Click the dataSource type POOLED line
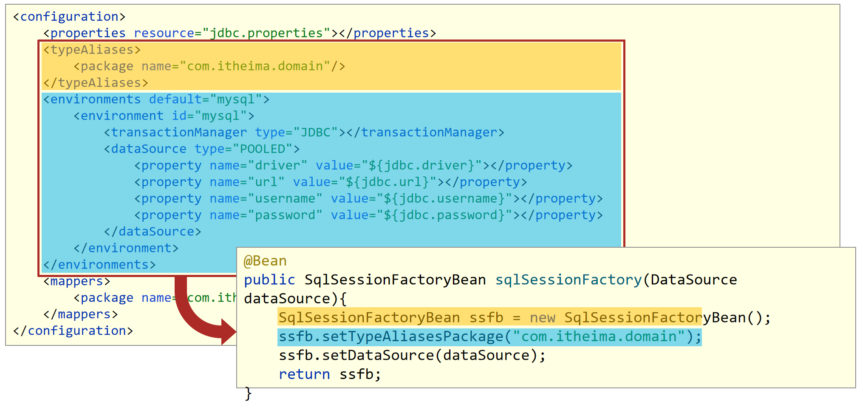This screenshot has height=410, width=868. pyautogui.click(x=202, y=149)
